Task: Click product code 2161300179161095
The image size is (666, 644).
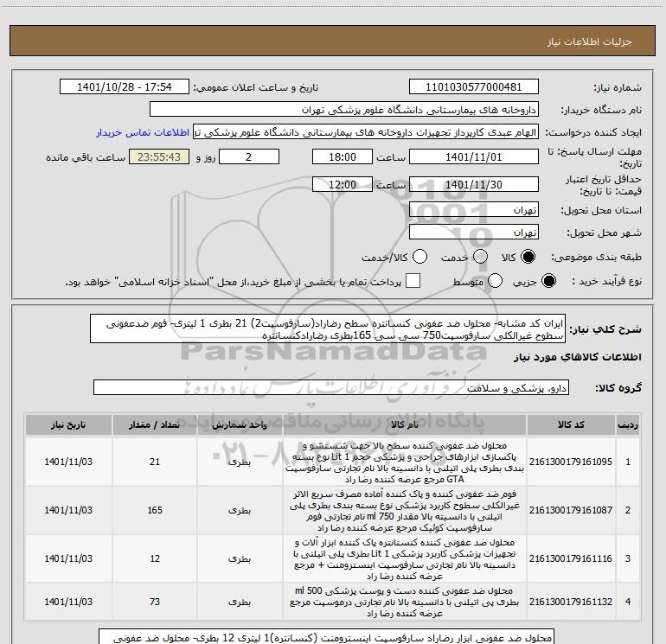Action: (x=571, y=462)
